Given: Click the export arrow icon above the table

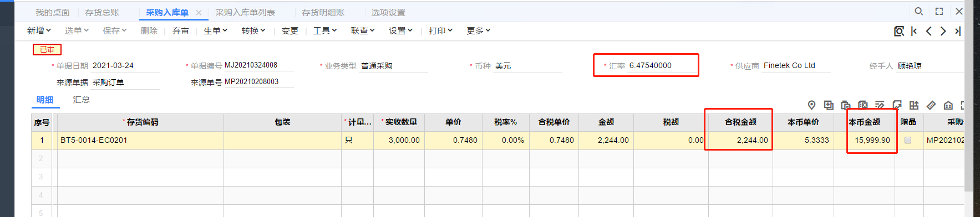Looking at the screenshot, I should (897, 105).
